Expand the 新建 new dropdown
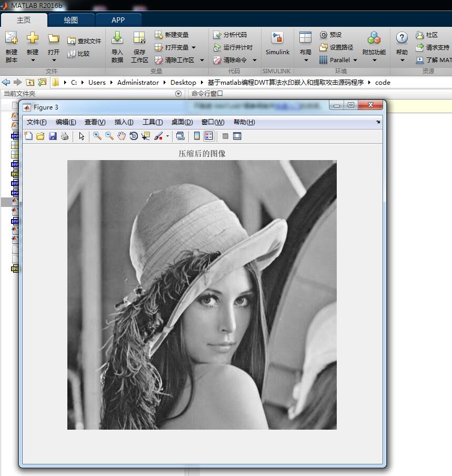Viewport: 452px width, 476px height. point(33,61)
